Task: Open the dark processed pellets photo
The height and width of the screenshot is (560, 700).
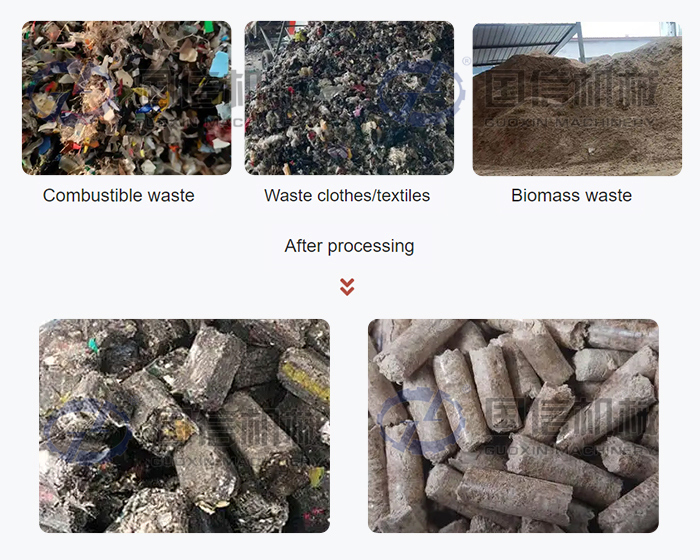Action: [x=184, y=426]
